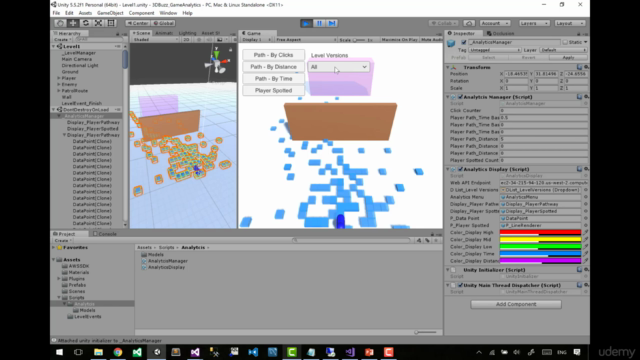This screenshot has width=640, height=360.
Task: Expand the Plugins folder in Project
Action: pos(59,279)
